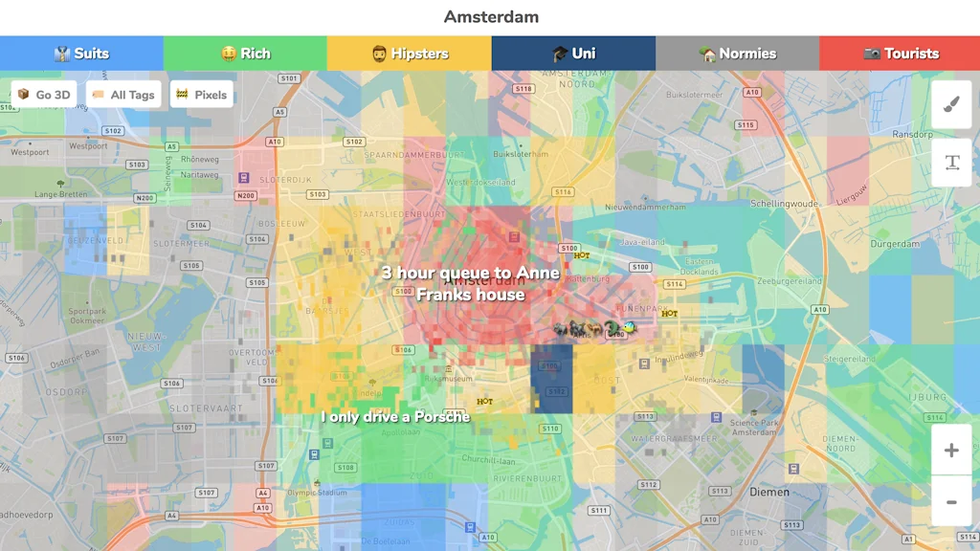Click the HOT marker near Funenpark
Screen dimensions: 980x551
pos(671,313)
